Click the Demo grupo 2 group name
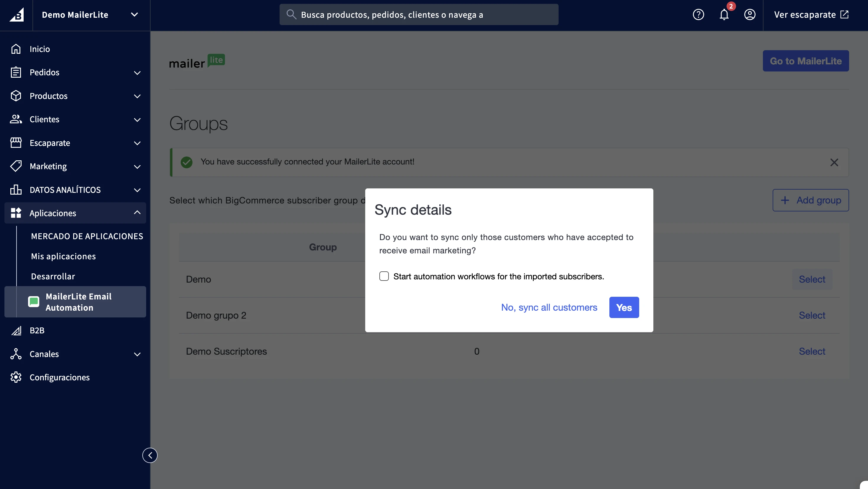Screen dimensions: 868x489 (x=216, y=315)
